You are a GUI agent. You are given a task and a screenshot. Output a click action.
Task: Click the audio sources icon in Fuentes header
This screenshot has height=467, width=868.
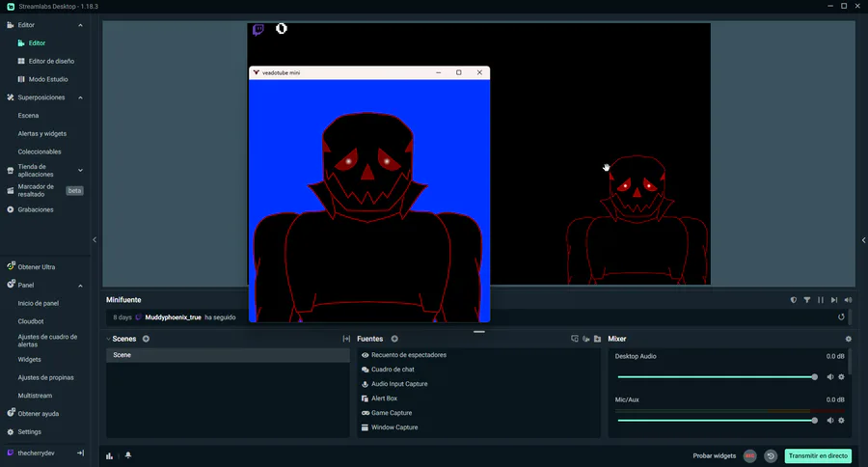tap(586, 339)
